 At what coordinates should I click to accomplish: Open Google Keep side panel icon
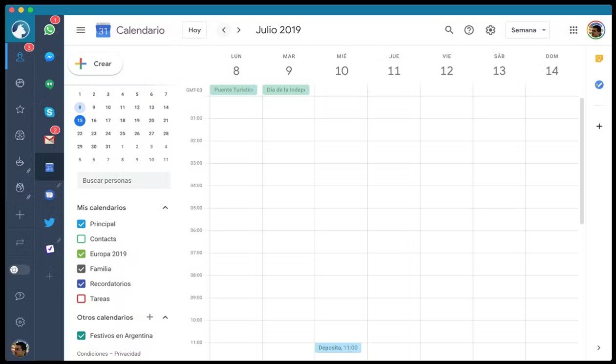tap(599, 59)
